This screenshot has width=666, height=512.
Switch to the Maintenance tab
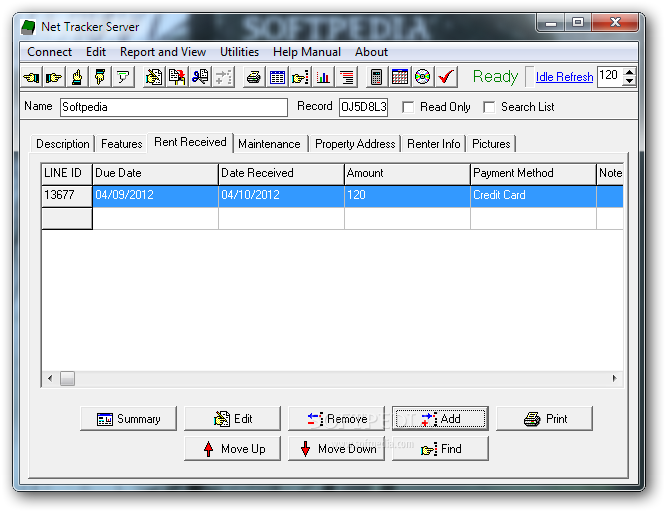[x=269, y=144]
